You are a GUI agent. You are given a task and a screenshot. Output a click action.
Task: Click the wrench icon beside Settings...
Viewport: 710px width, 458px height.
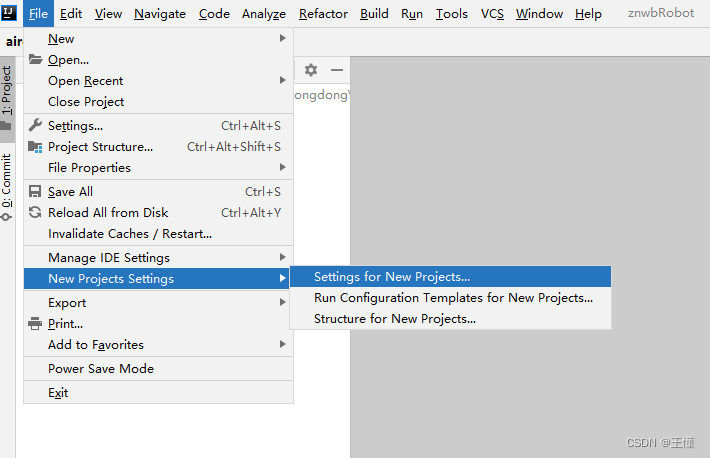point(35,125)
